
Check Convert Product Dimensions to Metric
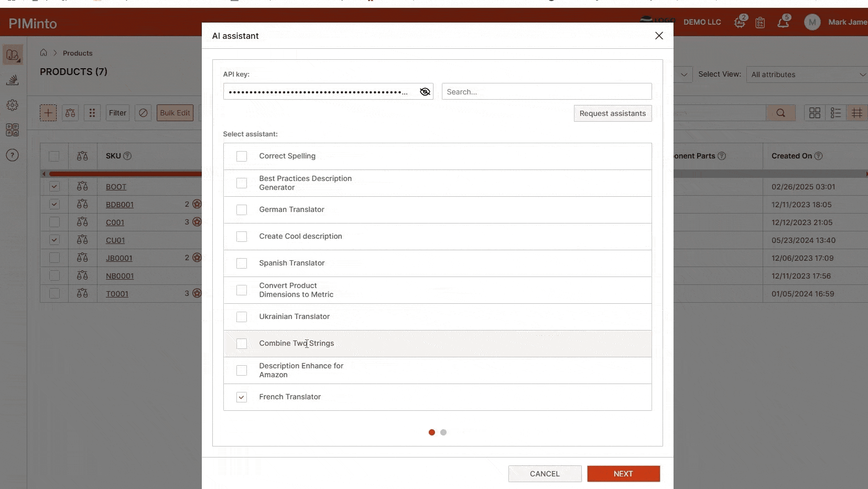pos(242,290)
